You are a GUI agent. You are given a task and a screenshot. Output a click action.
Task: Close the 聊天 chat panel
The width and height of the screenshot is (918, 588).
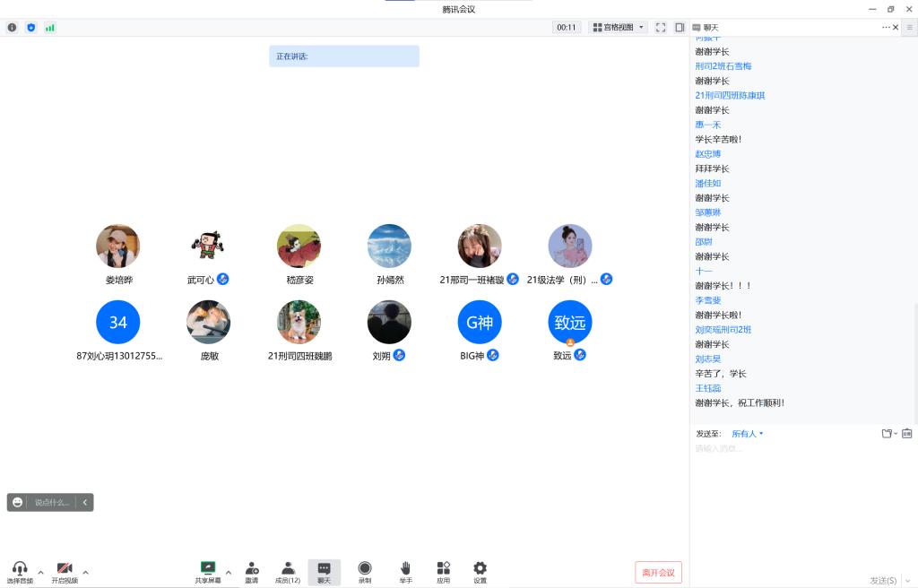(x=896, y=28)
